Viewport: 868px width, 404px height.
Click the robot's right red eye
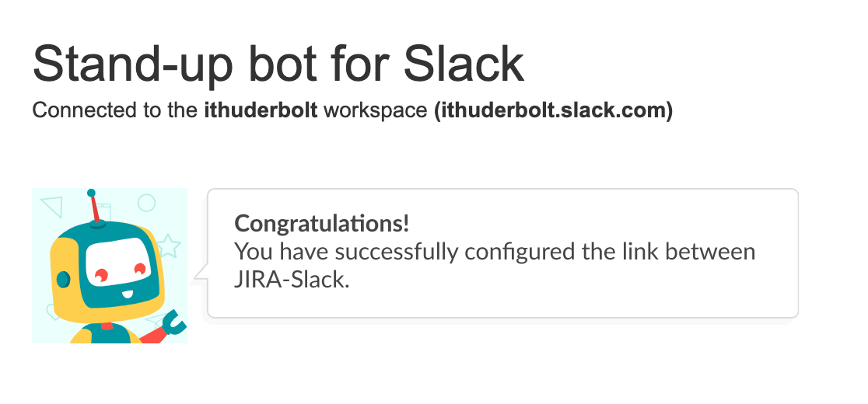[139, 269]
